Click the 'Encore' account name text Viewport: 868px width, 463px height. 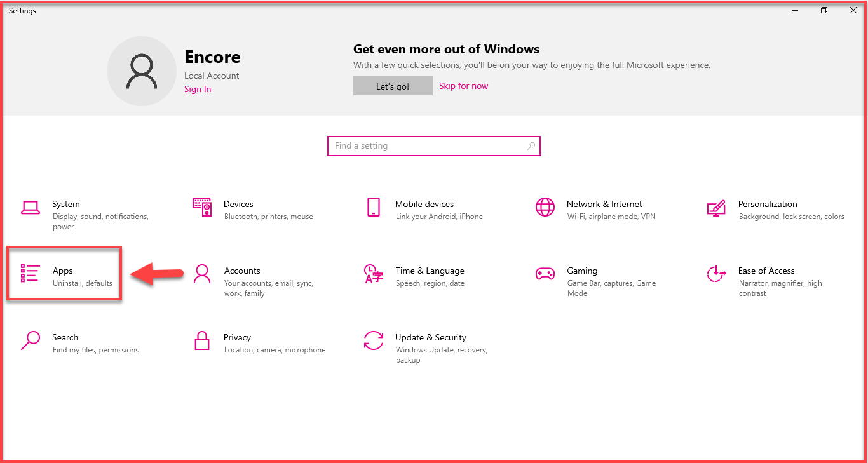tap(212, 57)
